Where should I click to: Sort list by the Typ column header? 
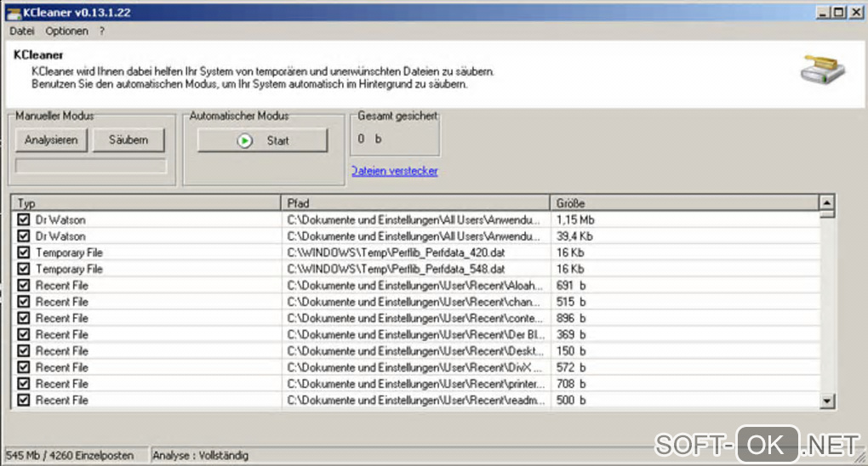coord(146,203)
